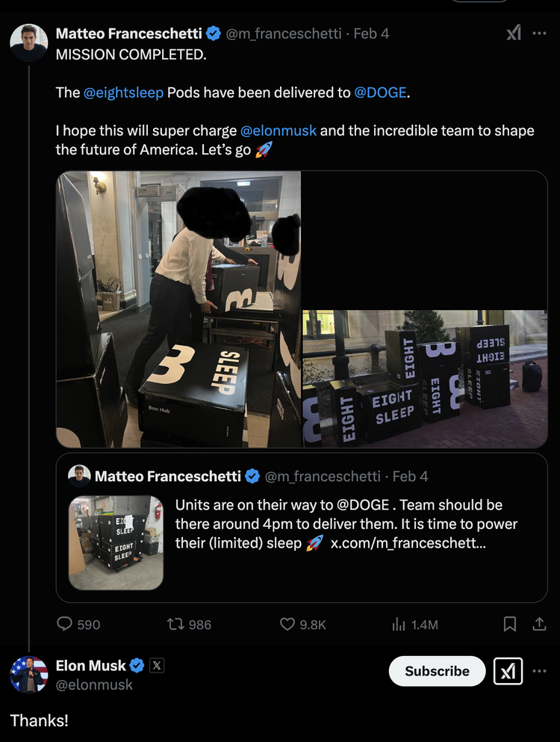Open the @eightsleep mention link
560x742 pixels.
[123, 92]
